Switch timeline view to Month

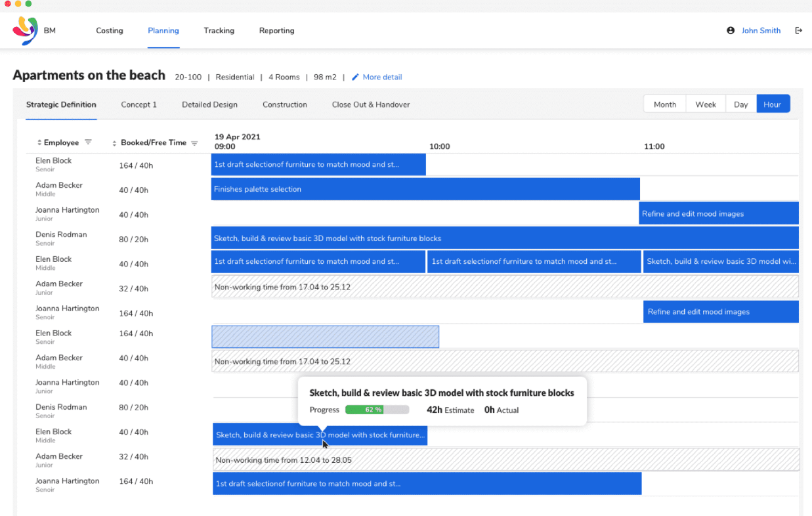665,104
